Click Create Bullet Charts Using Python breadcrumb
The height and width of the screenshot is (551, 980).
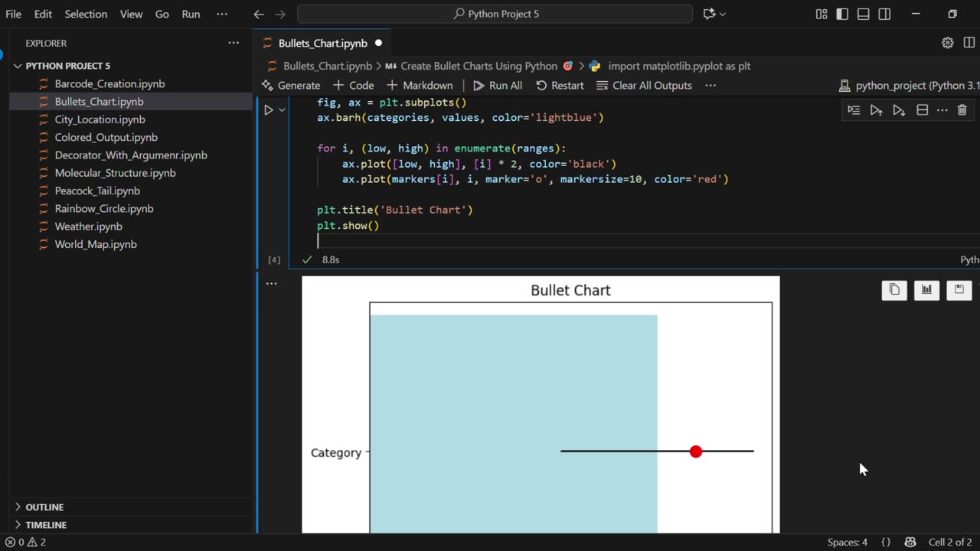[479, 66]
